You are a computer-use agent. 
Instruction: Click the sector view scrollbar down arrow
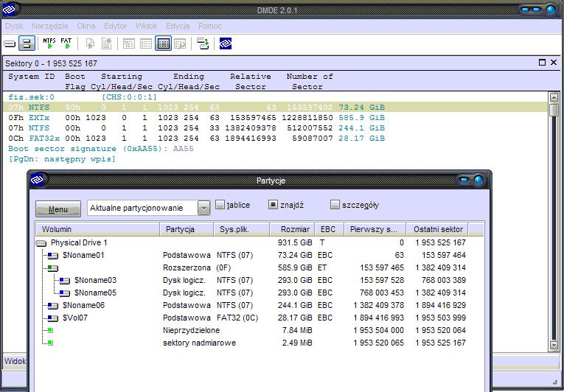[554, 346]
